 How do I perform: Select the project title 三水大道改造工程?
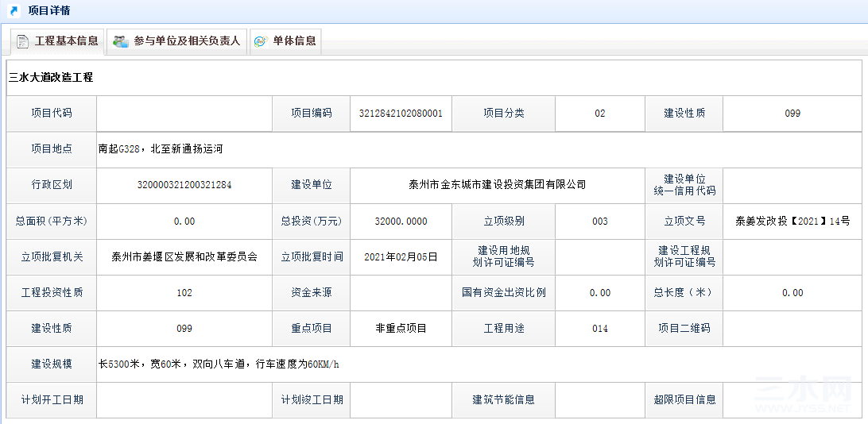pyautogui.click(x=51, y=77)
